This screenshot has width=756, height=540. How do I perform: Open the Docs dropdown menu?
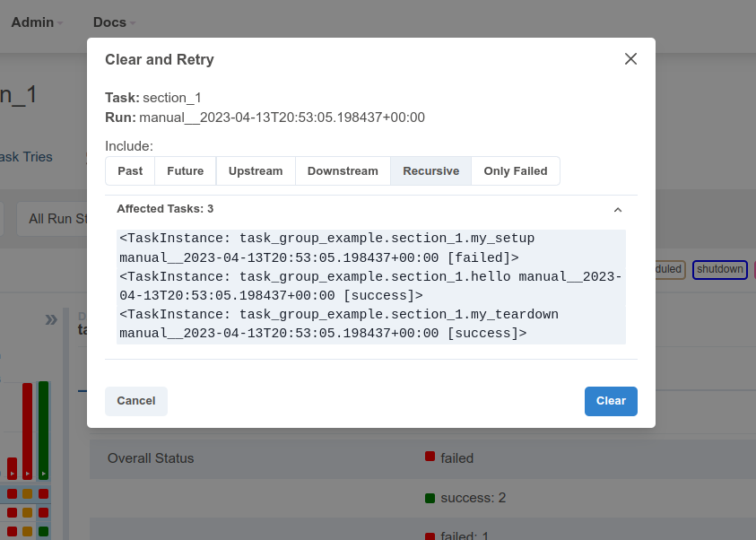(x=114, y=22)
